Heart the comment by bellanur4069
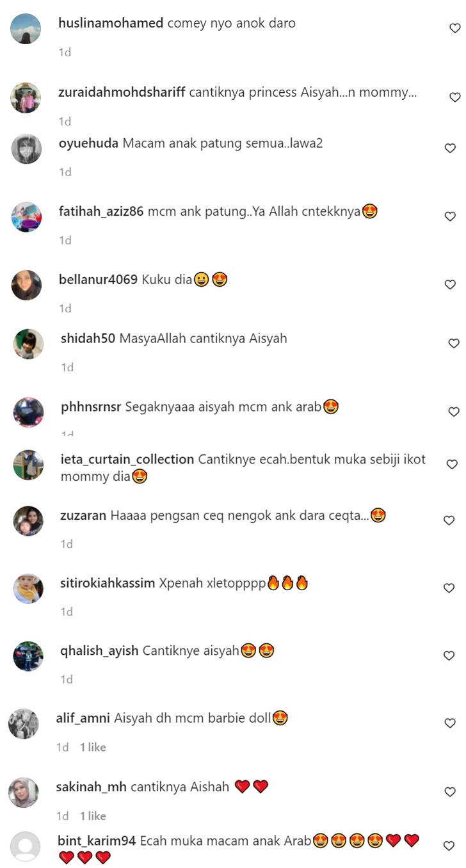Viewport: 466px width, 868px height. 450,284
